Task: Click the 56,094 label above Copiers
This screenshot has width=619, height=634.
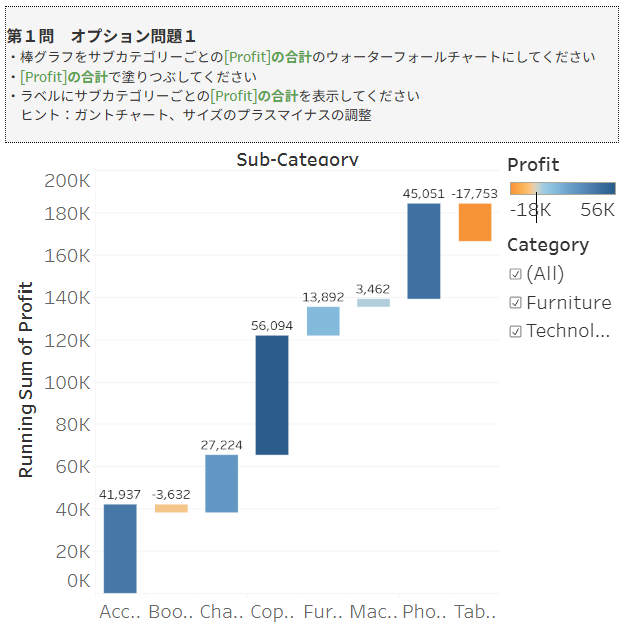Action: [272, 325]
